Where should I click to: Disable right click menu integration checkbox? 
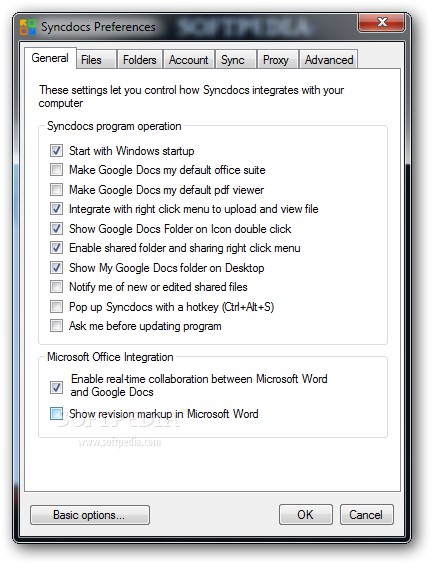tap(56, 209)
